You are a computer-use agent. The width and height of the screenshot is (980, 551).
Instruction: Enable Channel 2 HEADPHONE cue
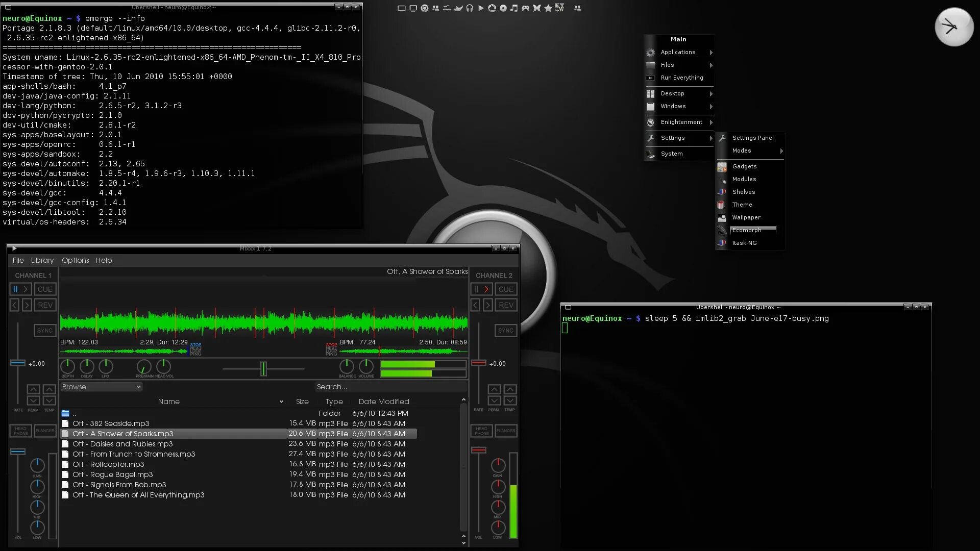pyautogui.click(x=481, y=431)
